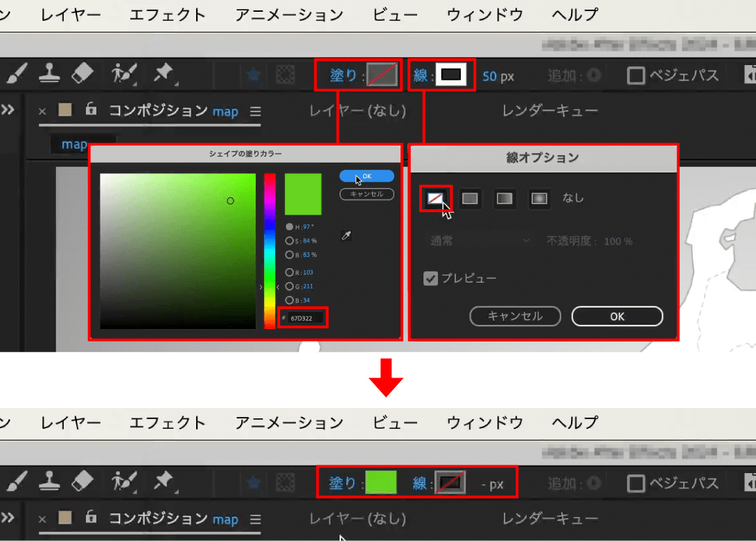Select the R 103 red radio button
The image size is (756, 541).
point(289,272)
